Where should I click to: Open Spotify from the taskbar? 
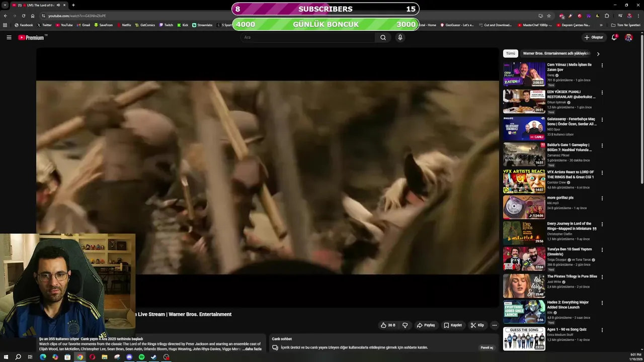pyautogui.click(x=141, y=357)
